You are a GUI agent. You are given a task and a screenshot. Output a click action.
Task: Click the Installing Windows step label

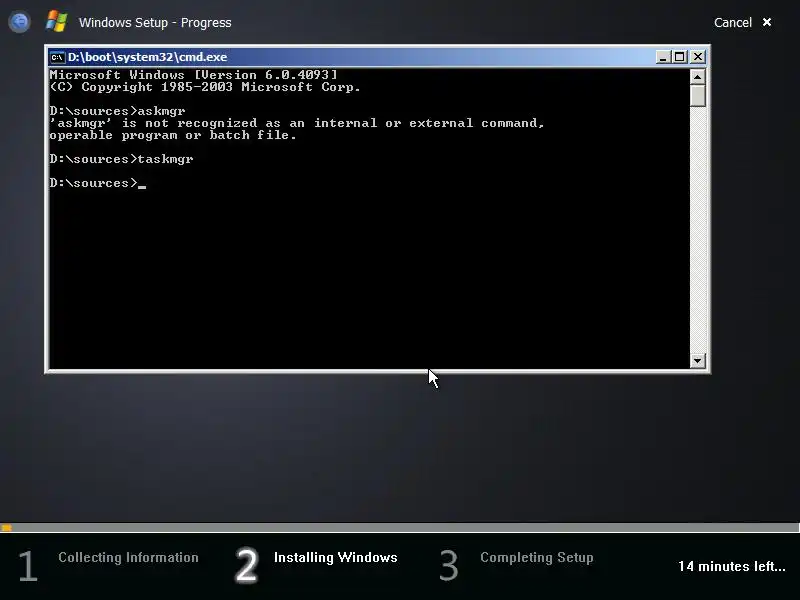[x=336, y=558]
